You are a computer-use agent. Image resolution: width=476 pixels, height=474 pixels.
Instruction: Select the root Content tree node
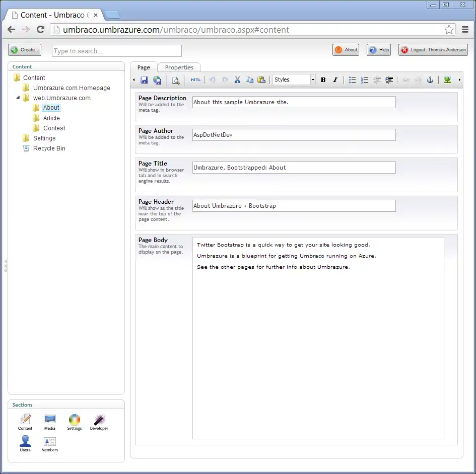click(x=34, y=78)
